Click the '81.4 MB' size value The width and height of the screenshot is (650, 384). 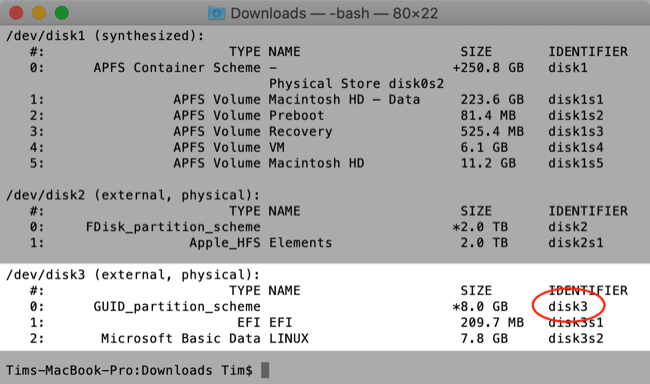pos(488,115)
